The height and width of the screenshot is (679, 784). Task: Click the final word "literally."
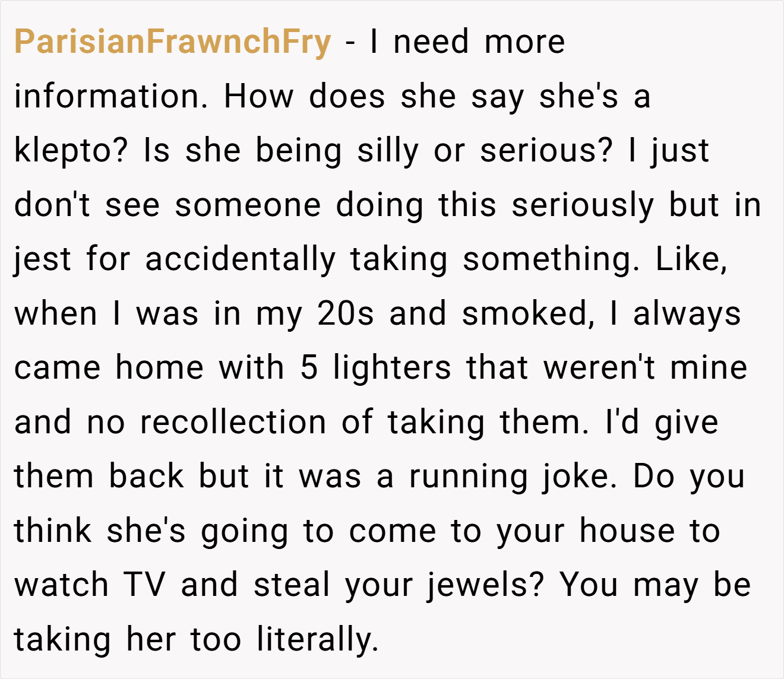318,639
